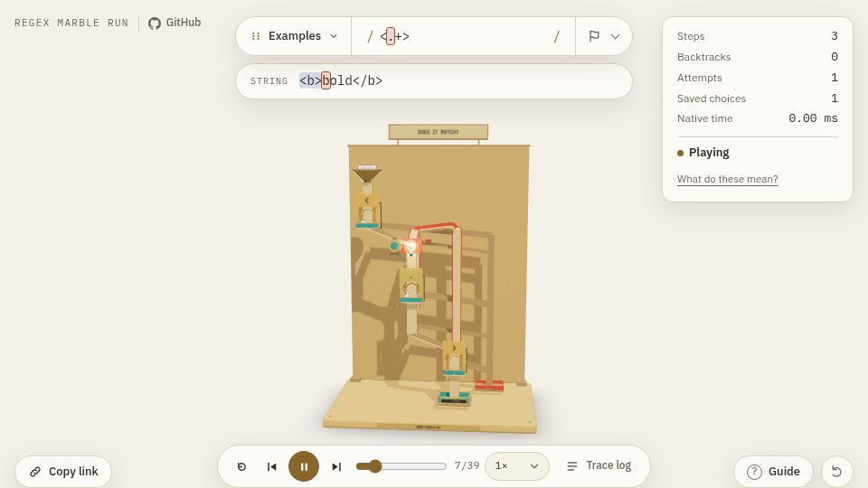
Task: Open the Trace log
Action: coord(599,466)
